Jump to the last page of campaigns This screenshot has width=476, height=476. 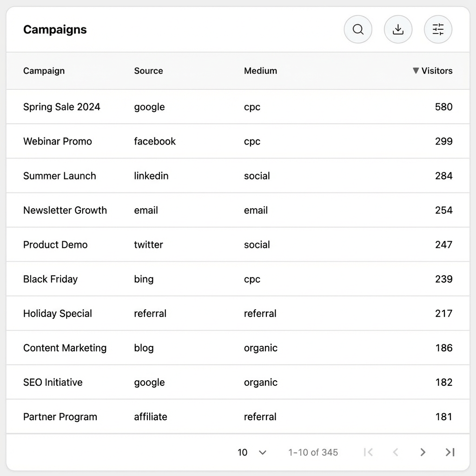click(450, 452)
